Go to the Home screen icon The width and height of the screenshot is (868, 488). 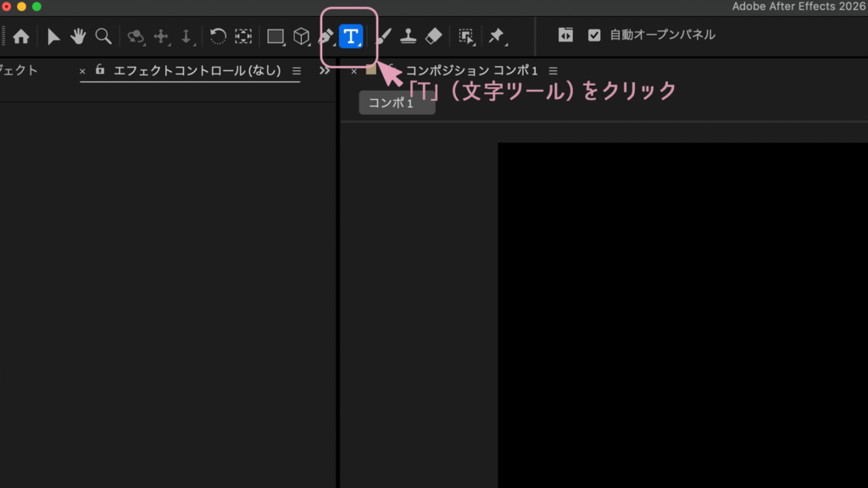(x=21, y=36)
